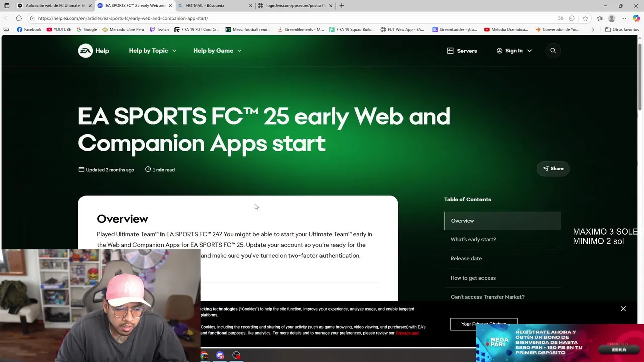The image size is (644, 362).
Task: Open the Copilot sidebar icon
Action: pyautogui.click(x=636, y=18)
